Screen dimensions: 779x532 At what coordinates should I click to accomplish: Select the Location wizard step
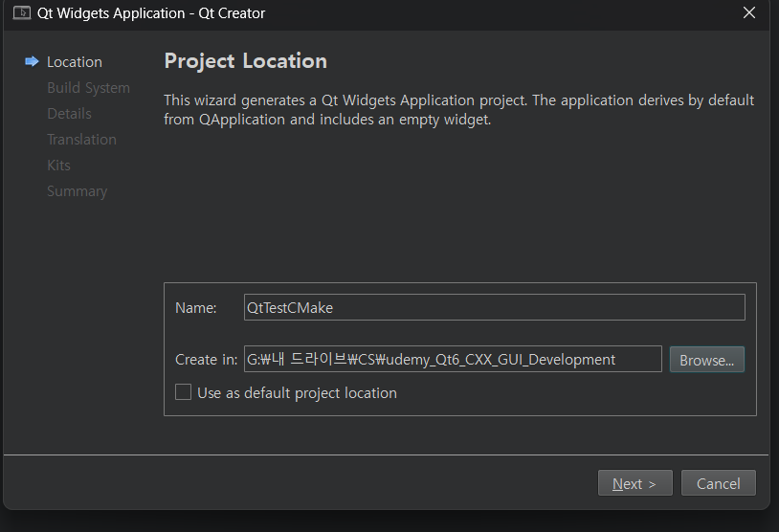coord(75,62)
